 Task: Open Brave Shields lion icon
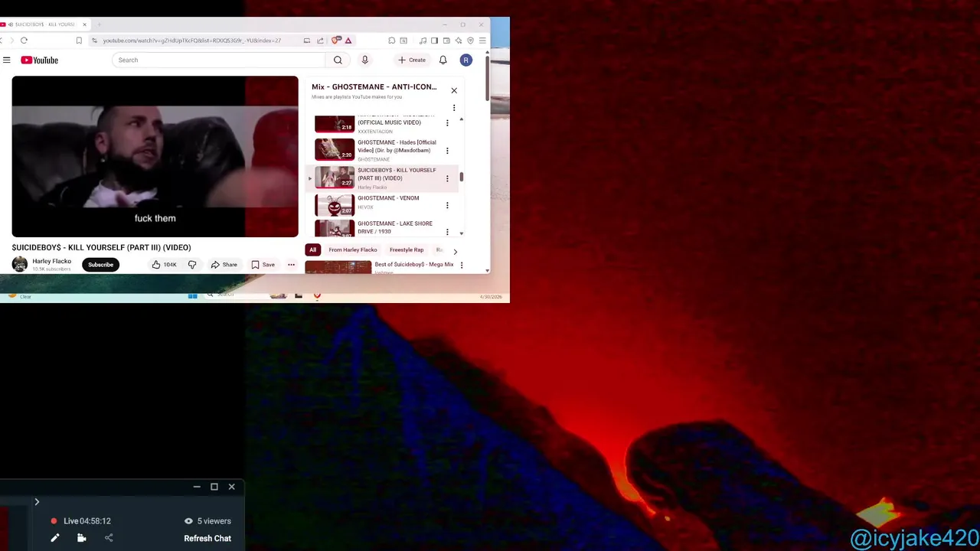335,41
